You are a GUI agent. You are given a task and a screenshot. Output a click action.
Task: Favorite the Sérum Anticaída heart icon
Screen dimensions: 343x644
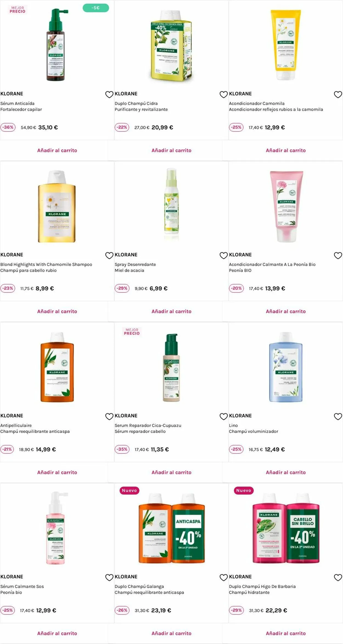pyautogui.click(x=109, y=95)
